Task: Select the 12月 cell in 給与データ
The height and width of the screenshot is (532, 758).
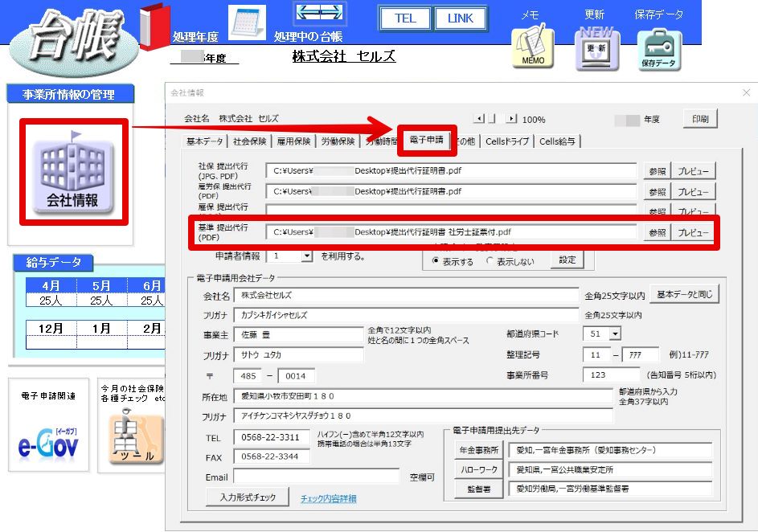Action: pos(51,329)
